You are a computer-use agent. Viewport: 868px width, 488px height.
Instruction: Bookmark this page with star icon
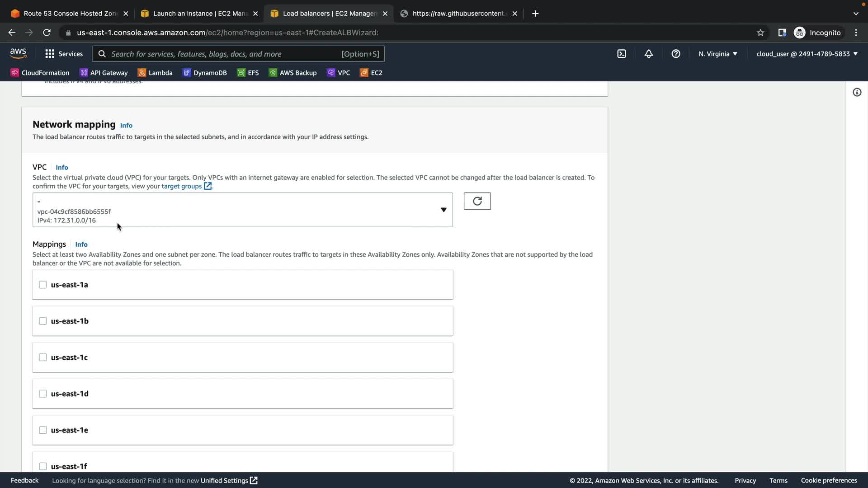[760, 33]
